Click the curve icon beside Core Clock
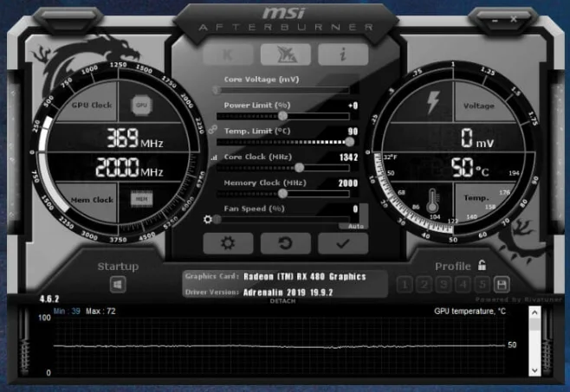This screenshot has width=570, height=392. pos(214,157)
